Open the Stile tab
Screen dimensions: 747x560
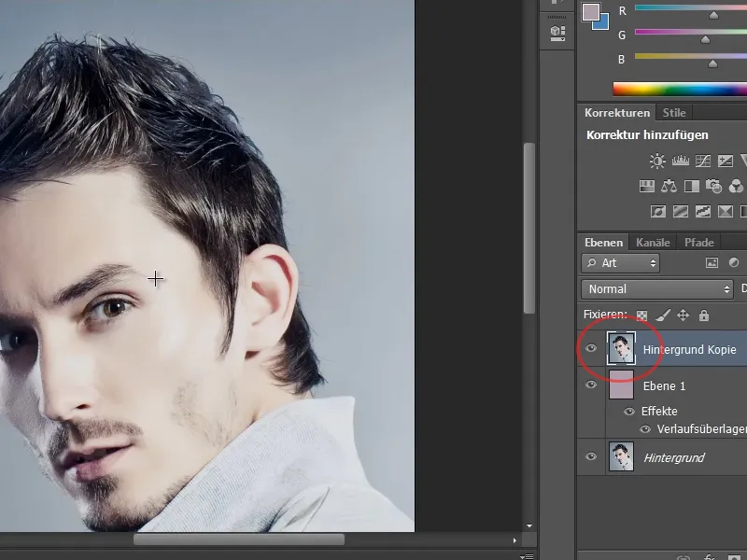click(674, 112)
